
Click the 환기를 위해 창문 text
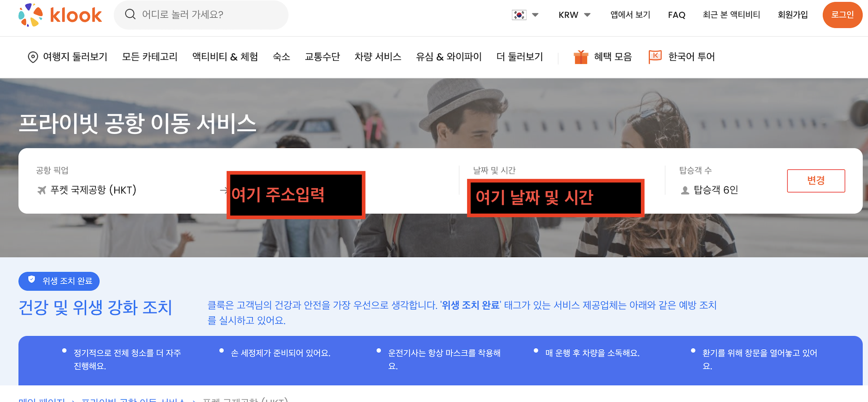[760, 359]
